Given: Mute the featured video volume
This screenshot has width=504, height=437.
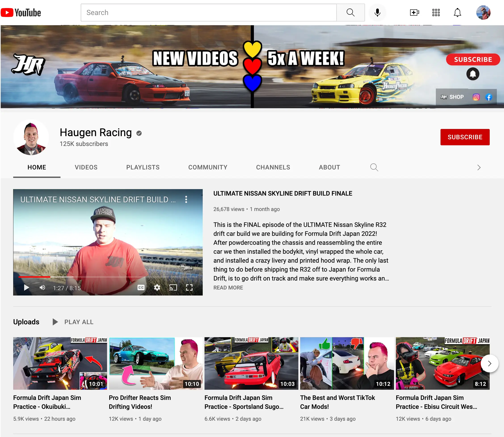Looking at the screenshot, I should click(x=42, y=287).
